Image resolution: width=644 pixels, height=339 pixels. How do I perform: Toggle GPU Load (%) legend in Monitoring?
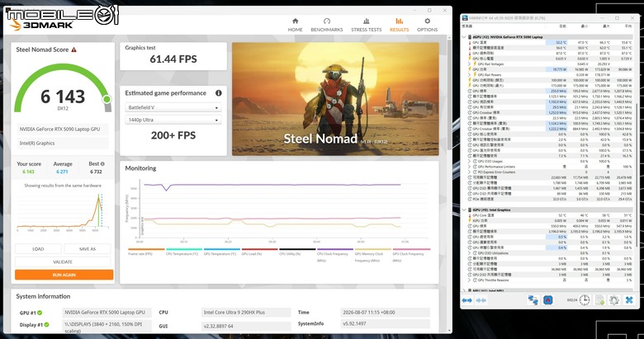(259, 252)
